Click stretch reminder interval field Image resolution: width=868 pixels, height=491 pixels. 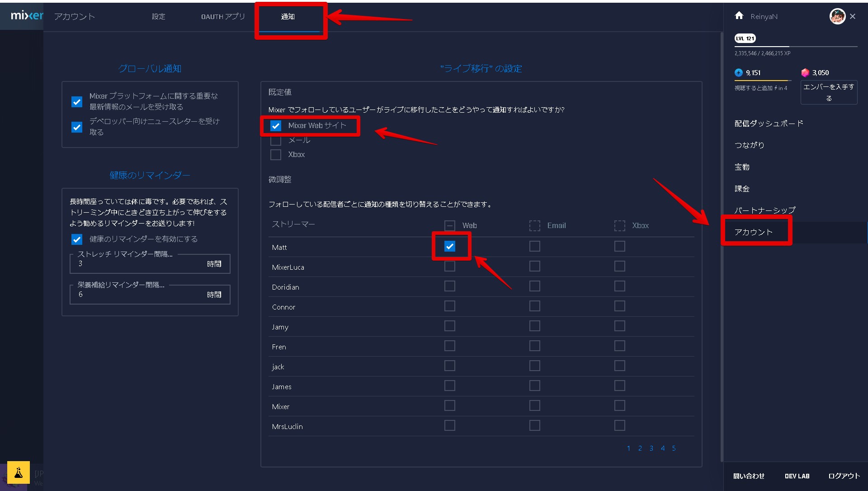click(x=150, y=264)
